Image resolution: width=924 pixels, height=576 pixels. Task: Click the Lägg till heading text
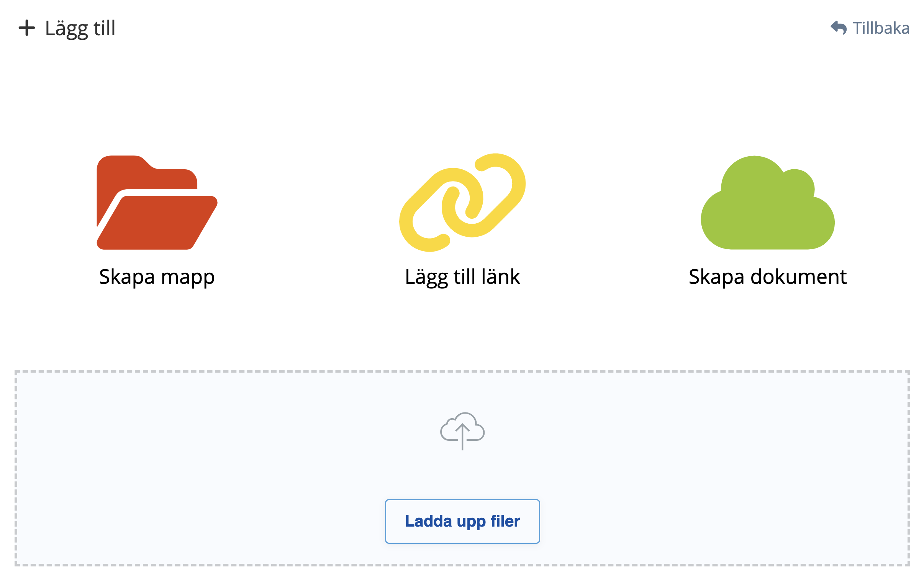pos(80,28)
